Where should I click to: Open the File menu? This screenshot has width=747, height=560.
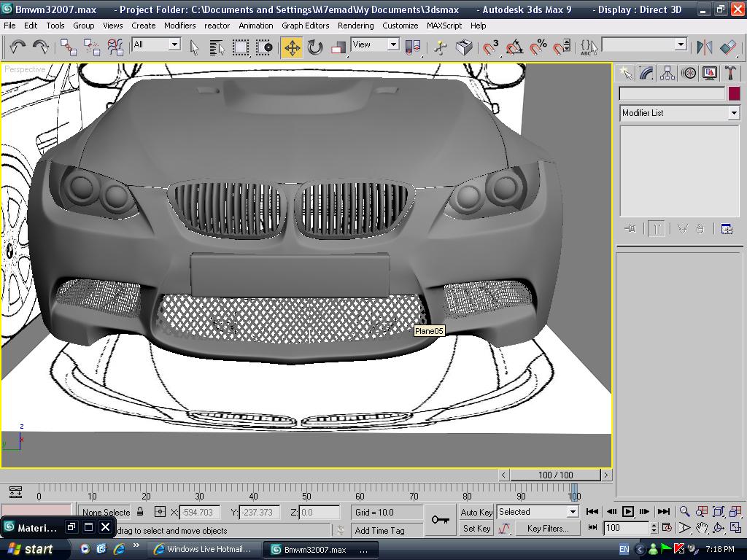(9, 26)
